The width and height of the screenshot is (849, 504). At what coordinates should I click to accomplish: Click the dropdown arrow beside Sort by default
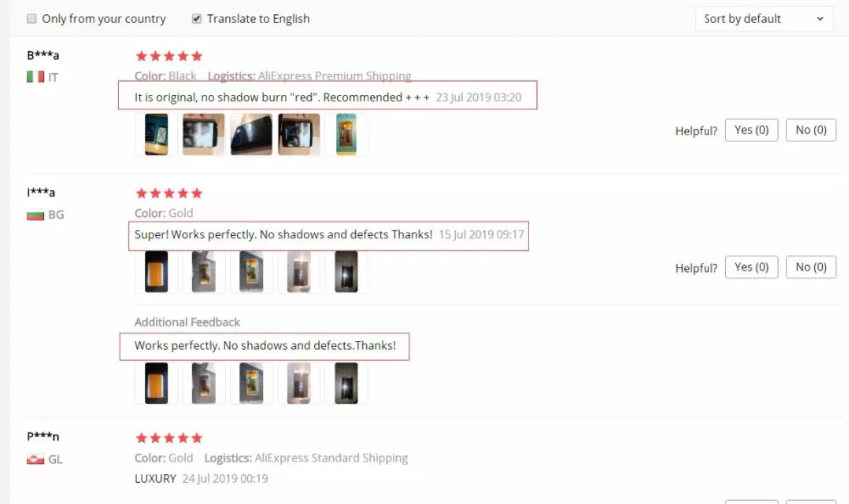820,19
